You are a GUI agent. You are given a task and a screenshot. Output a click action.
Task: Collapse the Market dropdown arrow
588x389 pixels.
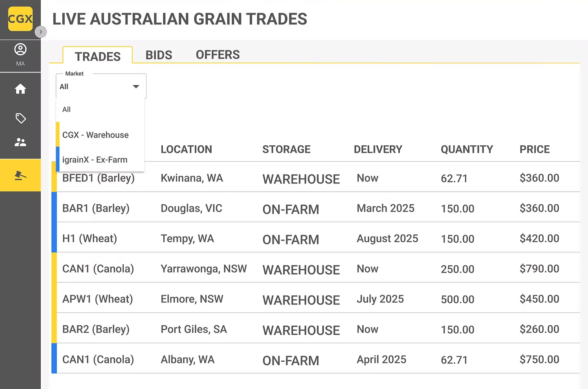pyautogui.click(x=136, y=86)
